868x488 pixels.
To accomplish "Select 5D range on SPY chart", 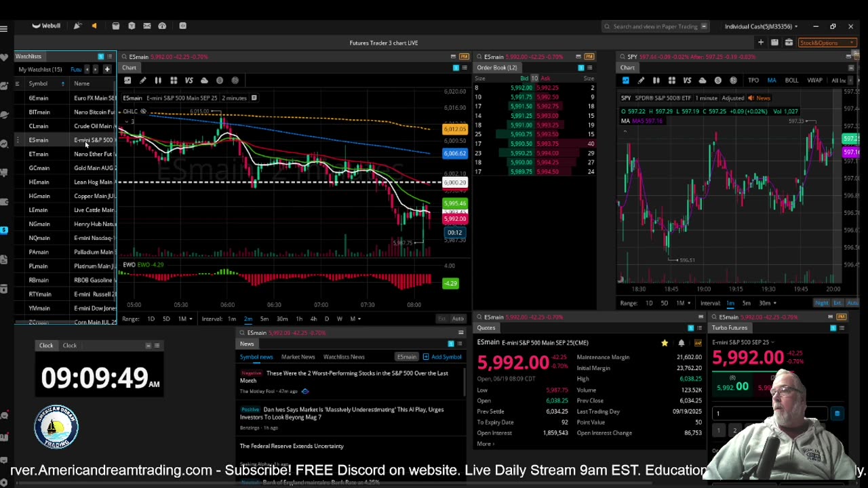I will (x=665, y=303).
